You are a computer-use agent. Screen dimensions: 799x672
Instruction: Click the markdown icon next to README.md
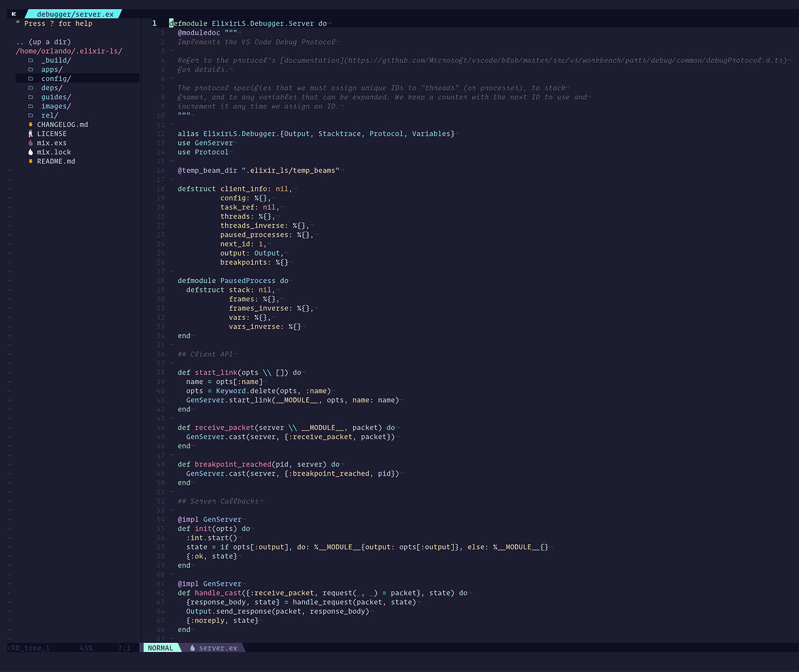tap(30, 161)
